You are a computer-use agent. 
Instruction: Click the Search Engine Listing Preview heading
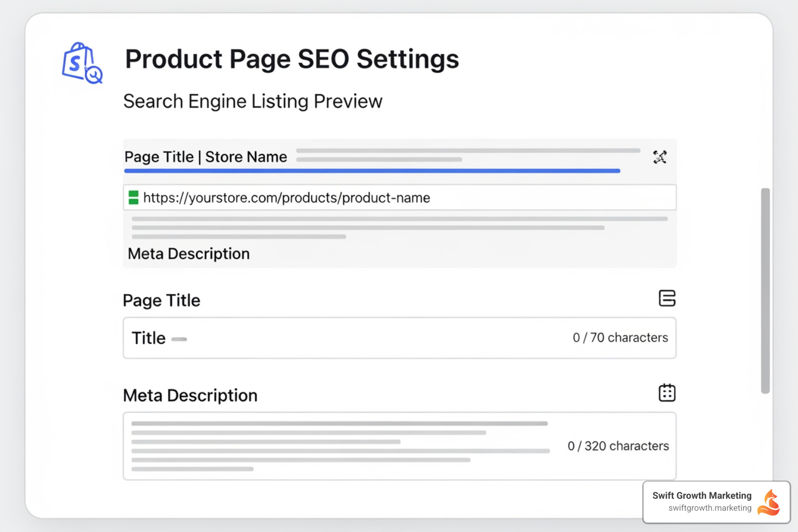252,101
